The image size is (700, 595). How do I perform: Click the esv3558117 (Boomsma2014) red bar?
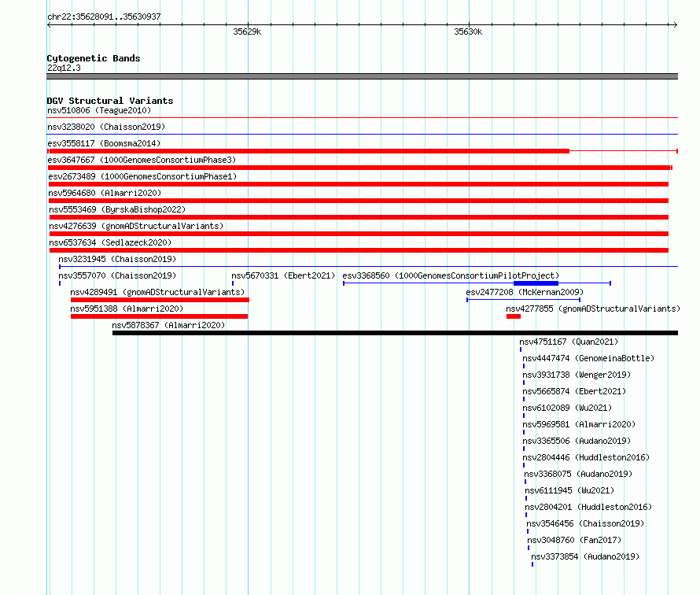click(308, 151)
